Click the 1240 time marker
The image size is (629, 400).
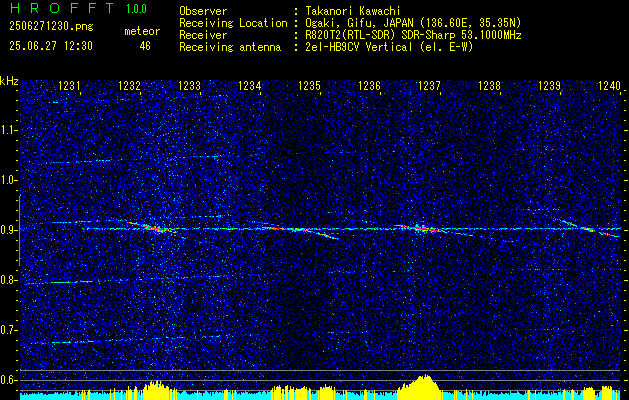click(609, 85)
